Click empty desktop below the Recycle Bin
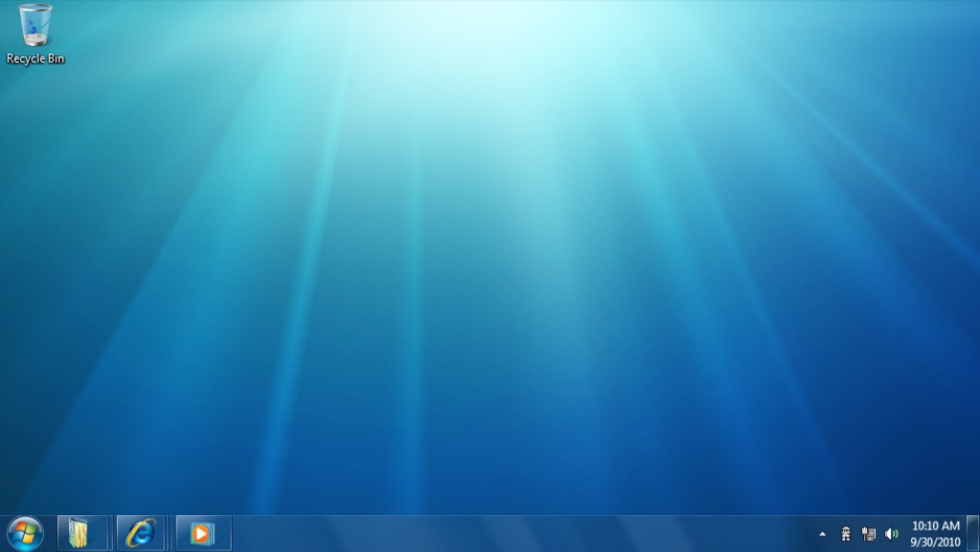Viewport: 980px width, 552px height. (37, 138)
